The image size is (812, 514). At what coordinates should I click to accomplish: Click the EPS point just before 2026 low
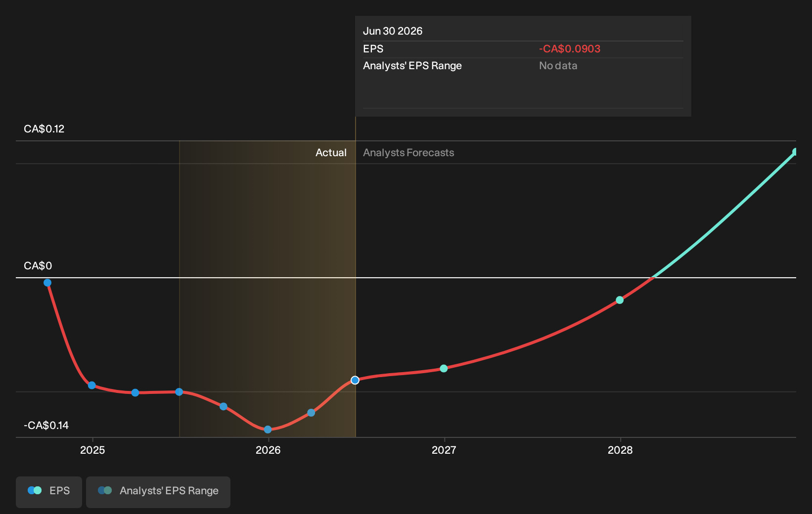pos(224,406)
